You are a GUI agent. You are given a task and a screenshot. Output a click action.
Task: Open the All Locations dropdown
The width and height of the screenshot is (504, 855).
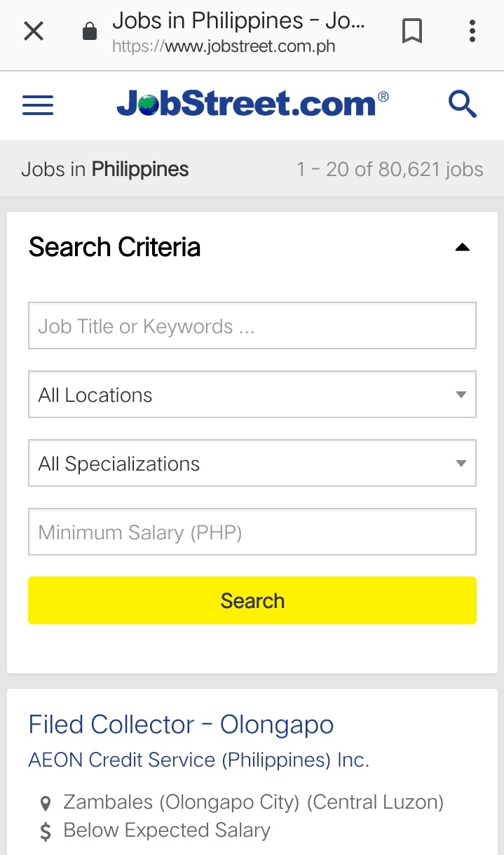tap(252, 394)
